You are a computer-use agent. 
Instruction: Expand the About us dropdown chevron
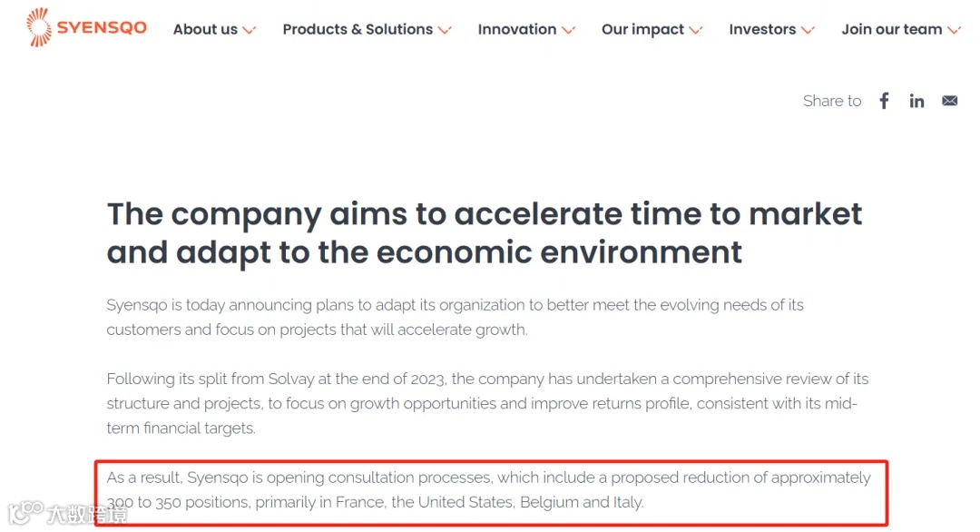250,30
